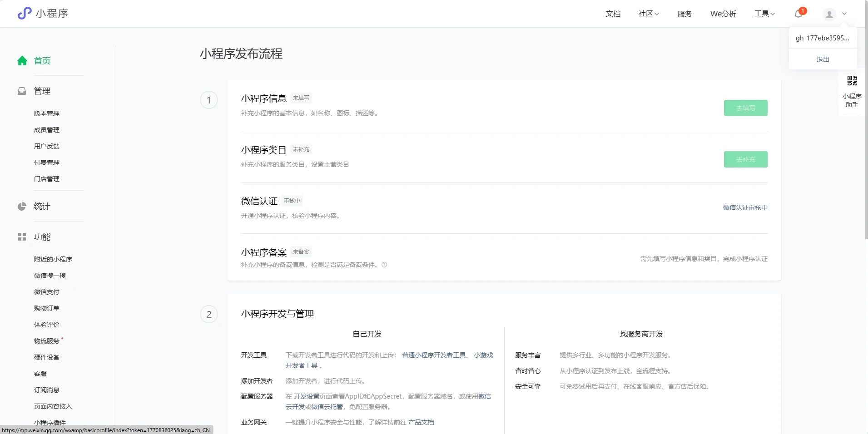Open the 普通小程序开发者工具 link
Image resolution: width=868 pixels, height=434 pixels.
[x=434, y=355]
